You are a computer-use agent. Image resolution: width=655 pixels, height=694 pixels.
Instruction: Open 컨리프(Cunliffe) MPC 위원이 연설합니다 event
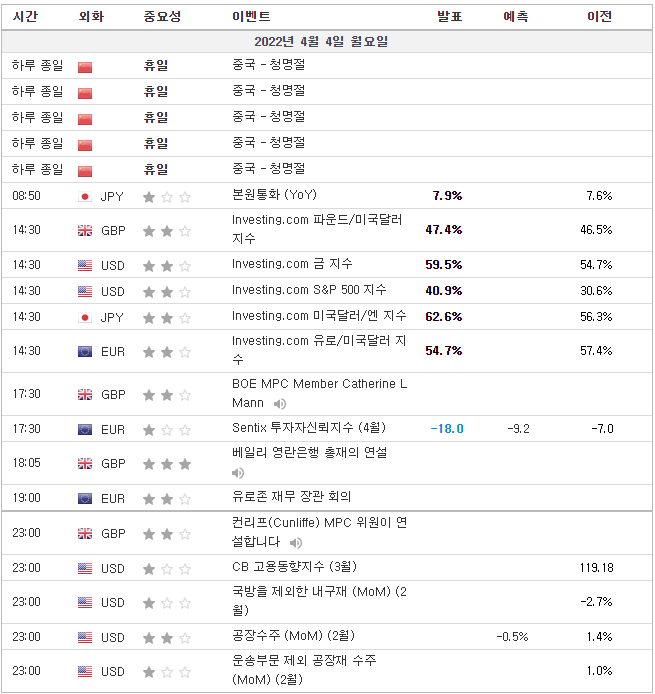pyautogui.click(x=320, y=532)
